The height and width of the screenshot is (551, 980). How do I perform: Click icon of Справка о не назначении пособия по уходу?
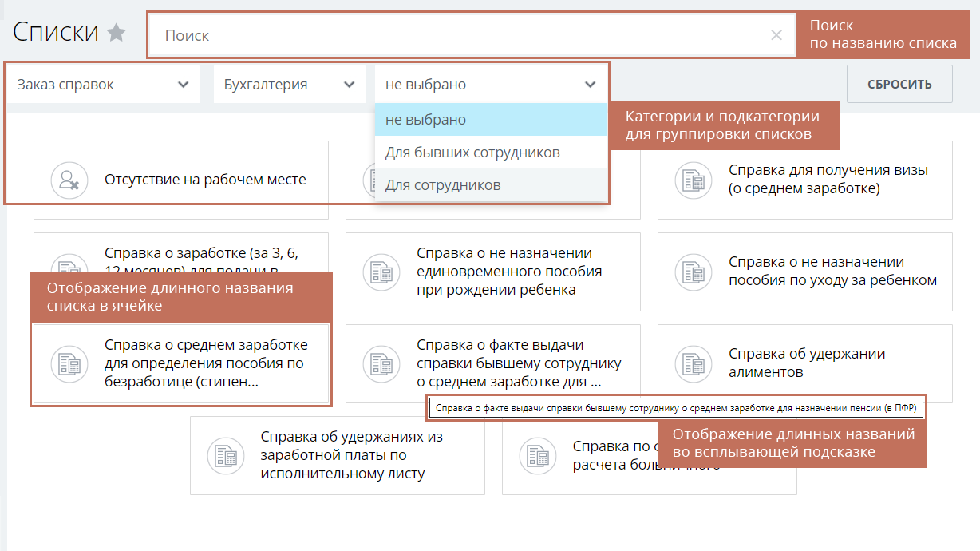[693, 272]
